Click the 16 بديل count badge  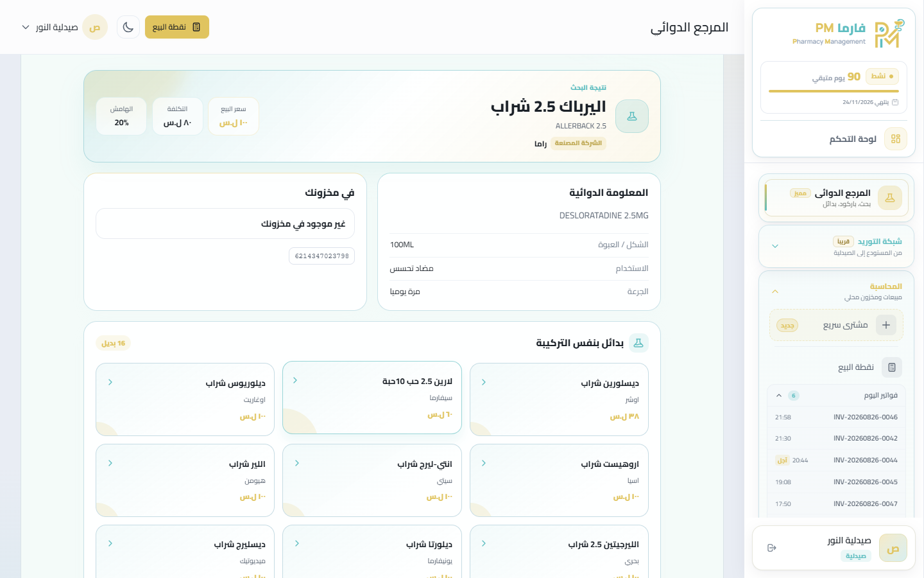[x=114, y=344]
